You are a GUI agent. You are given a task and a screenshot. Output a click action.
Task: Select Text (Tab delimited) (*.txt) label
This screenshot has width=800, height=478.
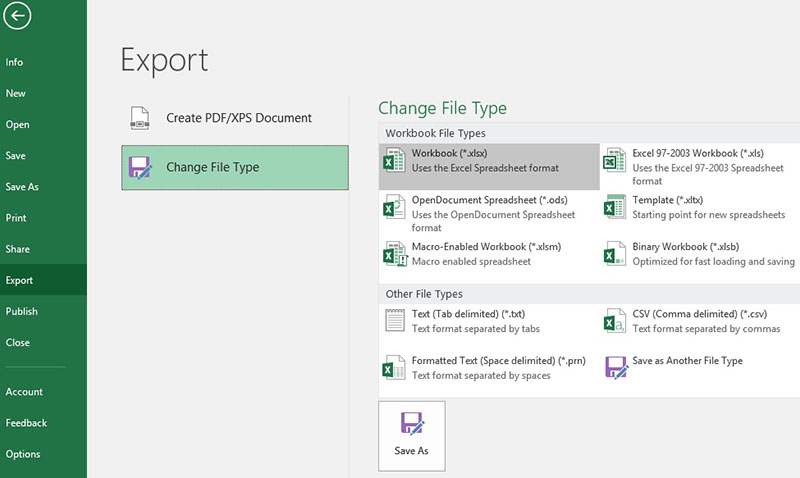[x=468, y=314]
